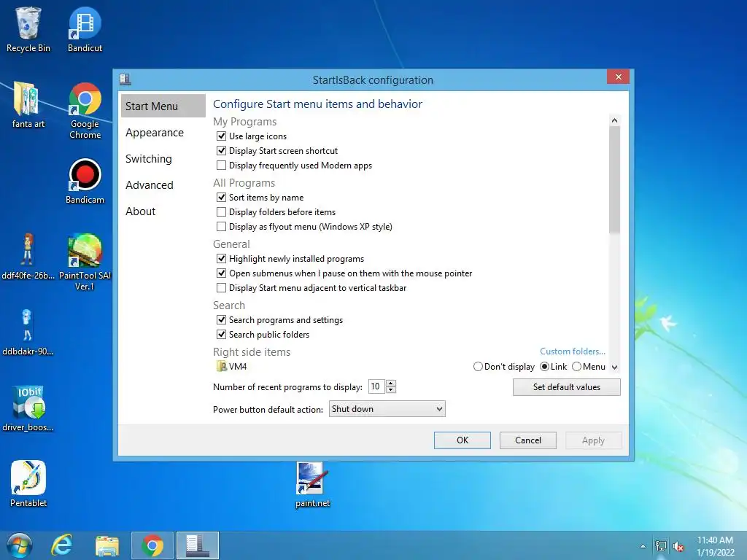Click the VM4 user folder icon
This screenshot has height=560, width=747.
(x=222, y=366)
